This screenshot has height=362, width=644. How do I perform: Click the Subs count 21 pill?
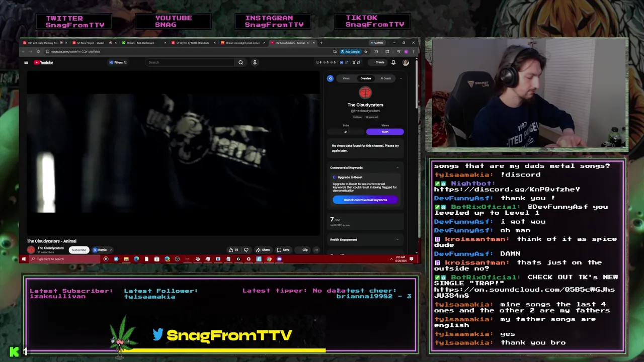coord(346,132)
